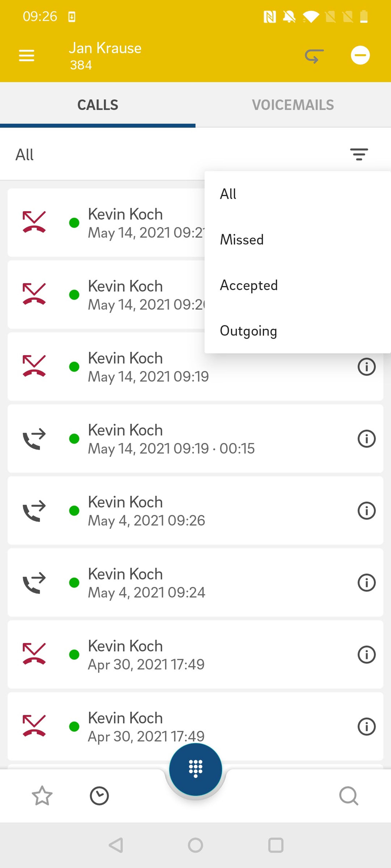
Task: Choose Missed in the filter menu
Action: (x=242, y=240)
